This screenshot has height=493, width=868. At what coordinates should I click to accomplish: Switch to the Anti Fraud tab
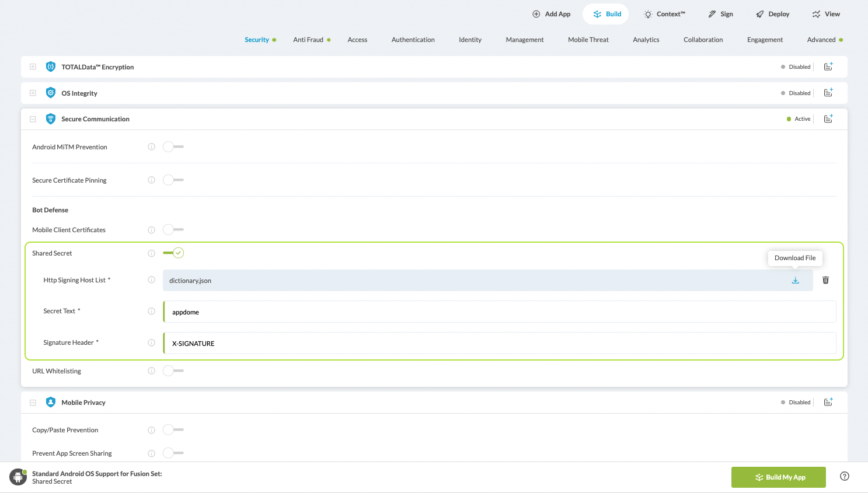pyautogui.click(x=308, y=40)
